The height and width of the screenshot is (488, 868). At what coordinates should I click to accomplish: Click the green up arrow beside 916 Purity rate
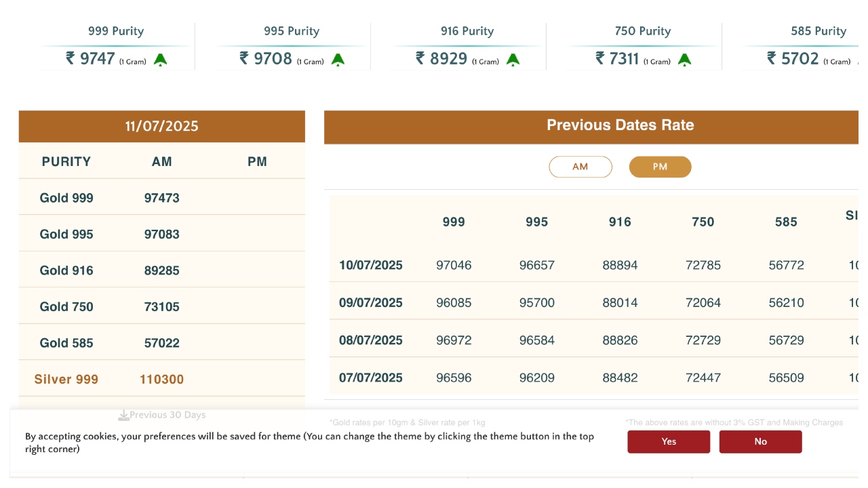pyautogui.click(x=513, y=60)
